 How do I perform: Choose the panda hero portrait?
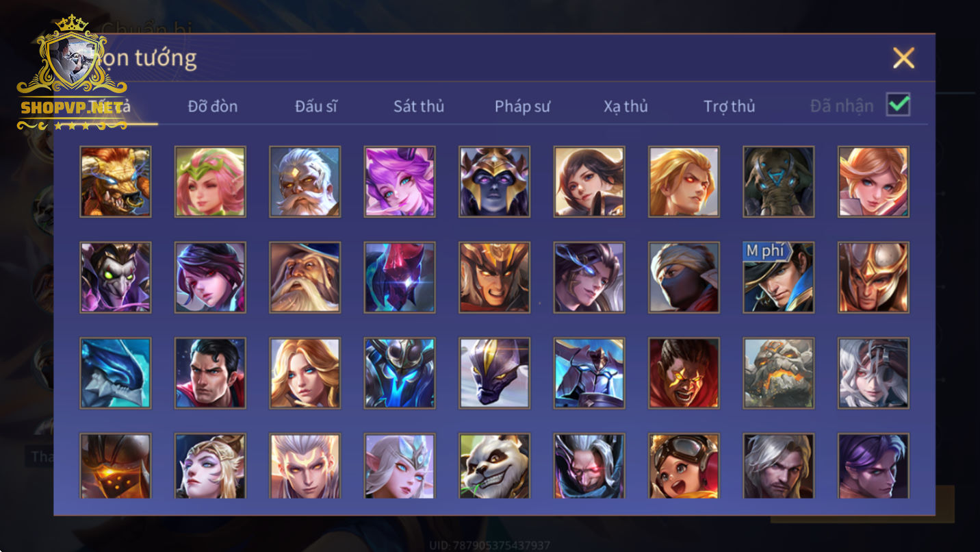[x=494, y=466]
